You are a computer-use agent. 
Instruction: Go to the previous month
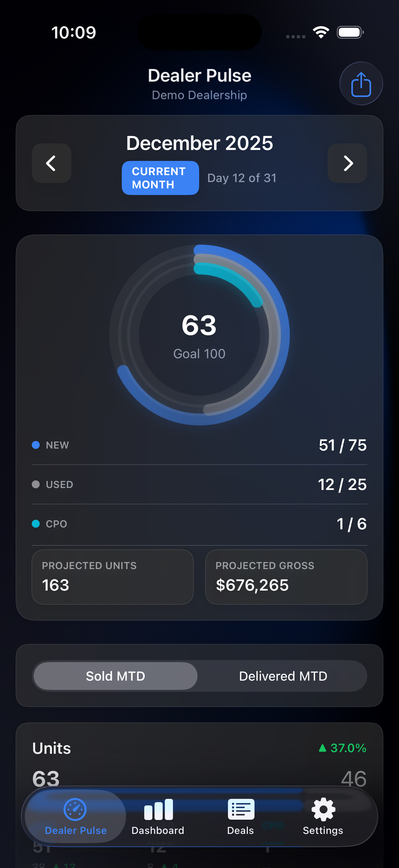(51, 163)
